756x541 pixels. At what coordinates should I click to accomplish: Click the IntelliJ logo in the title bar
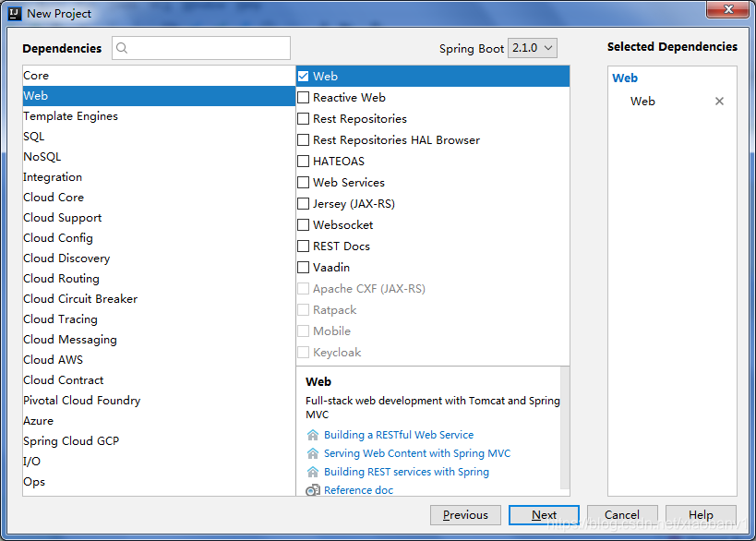15,14
